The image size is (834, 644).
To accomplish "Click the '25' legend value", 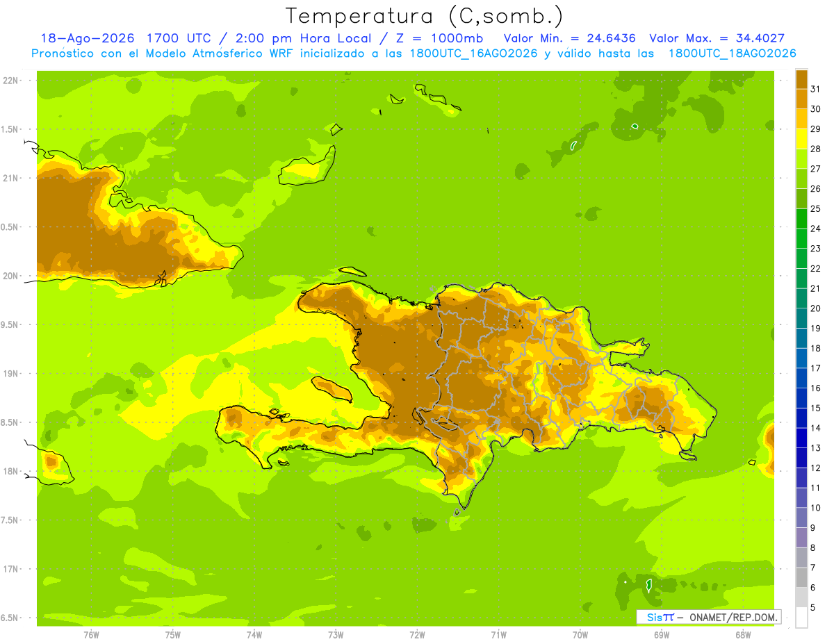I will click(x=816, y=208).
